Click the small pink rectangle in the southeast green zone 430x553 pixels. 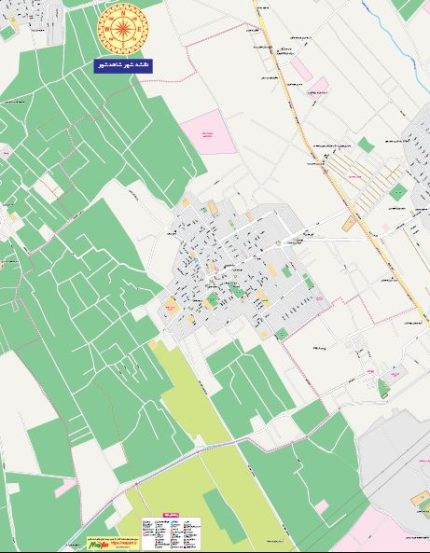coord(322,507)
